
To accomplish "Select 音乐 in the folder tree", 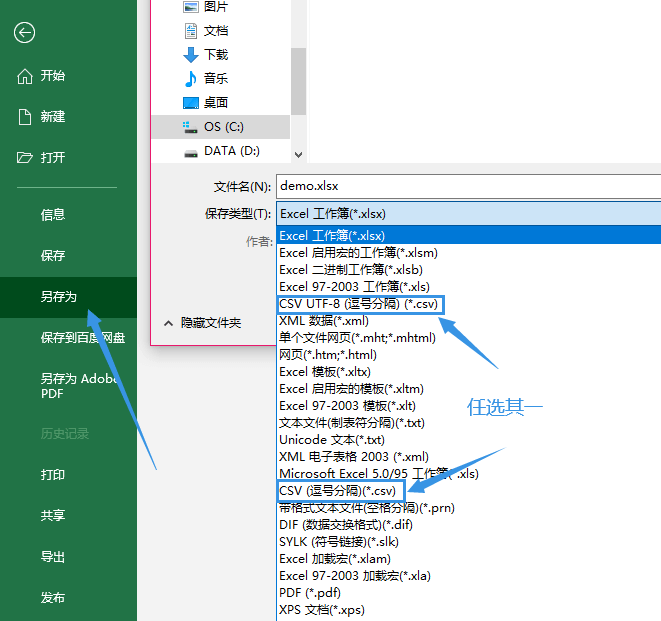I will click(x=216, y=78).
